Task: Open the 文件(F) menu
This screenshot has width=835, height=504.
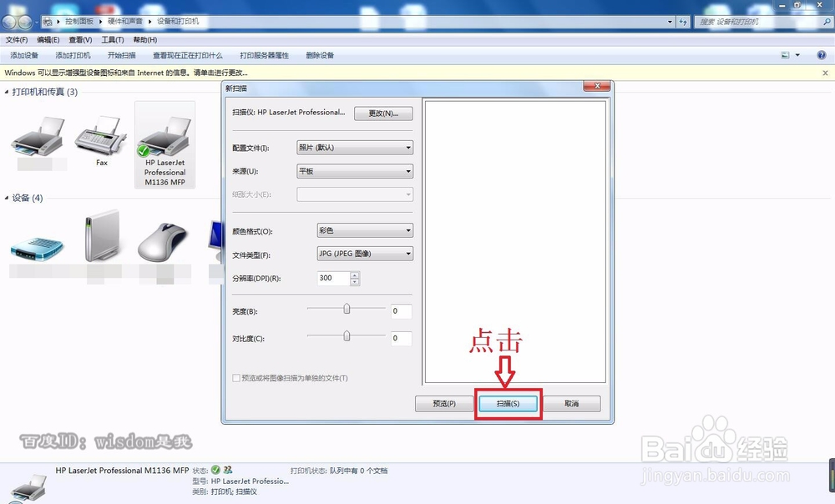Action: coord(17,40)
